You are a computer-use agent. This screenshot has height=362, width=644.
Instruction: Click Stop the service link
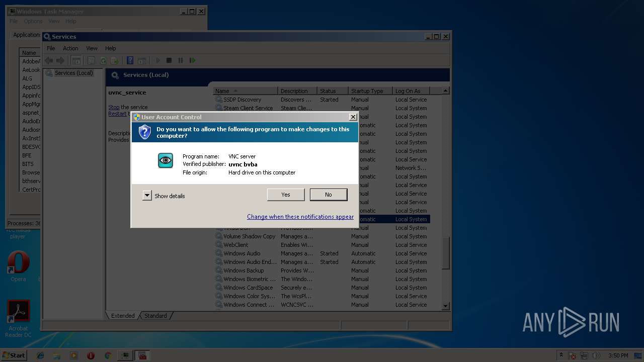114,107
